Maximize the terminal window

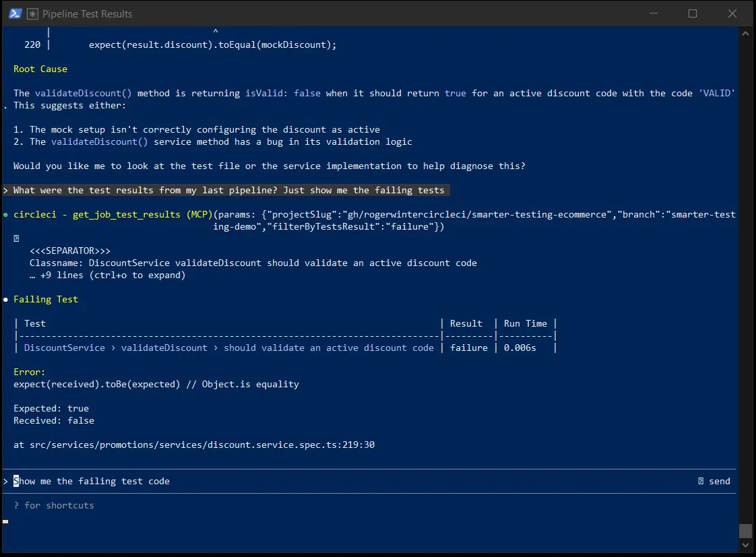tap(693, 13)
